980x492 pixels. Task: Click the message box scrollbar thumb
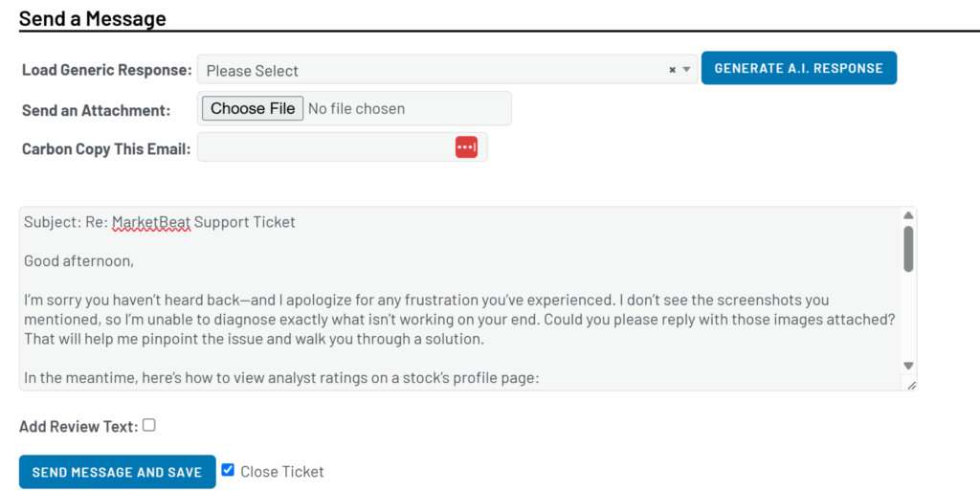[x=908, y=249]
